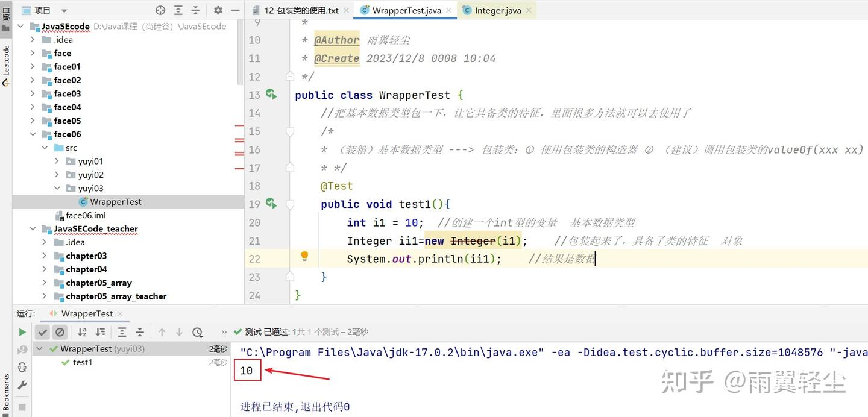Open the test history clock icon
The width and height of the screenshot is (868, 417).
click(197, 331)
